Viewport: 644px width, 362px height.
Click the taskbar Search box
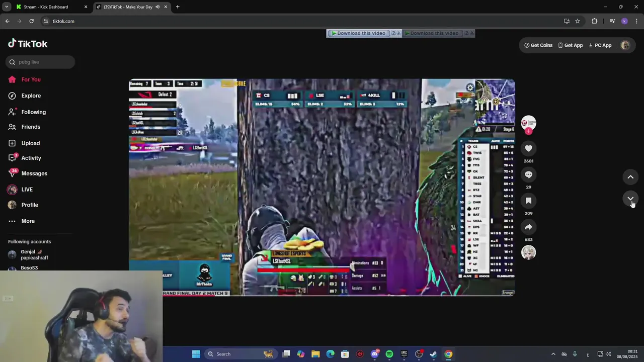pos(240,354)
